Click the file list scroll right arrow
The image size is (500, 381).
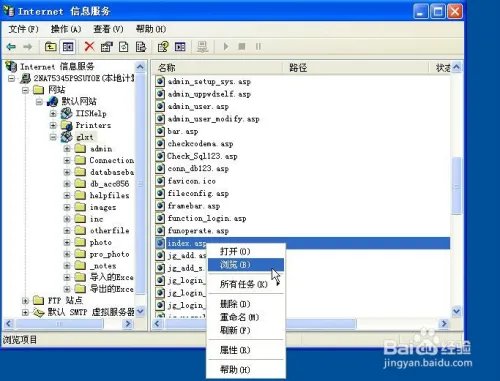(444, 323)
